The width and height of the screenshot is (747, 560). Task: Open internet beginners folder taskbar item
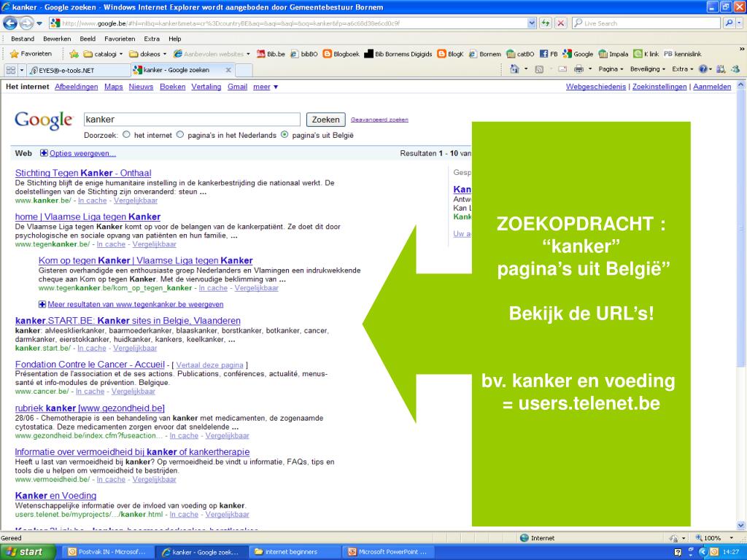click(295, 552)
